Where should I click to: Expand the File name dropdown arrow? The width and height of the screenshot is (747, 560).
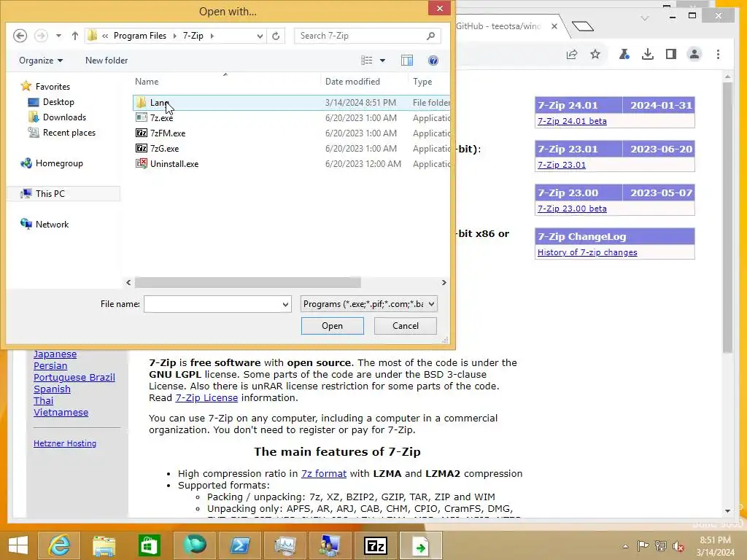pos(285,304)
